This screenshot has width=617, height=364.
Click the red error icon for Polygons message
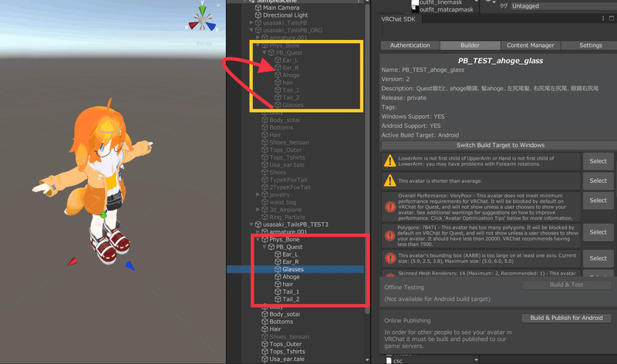390,235
